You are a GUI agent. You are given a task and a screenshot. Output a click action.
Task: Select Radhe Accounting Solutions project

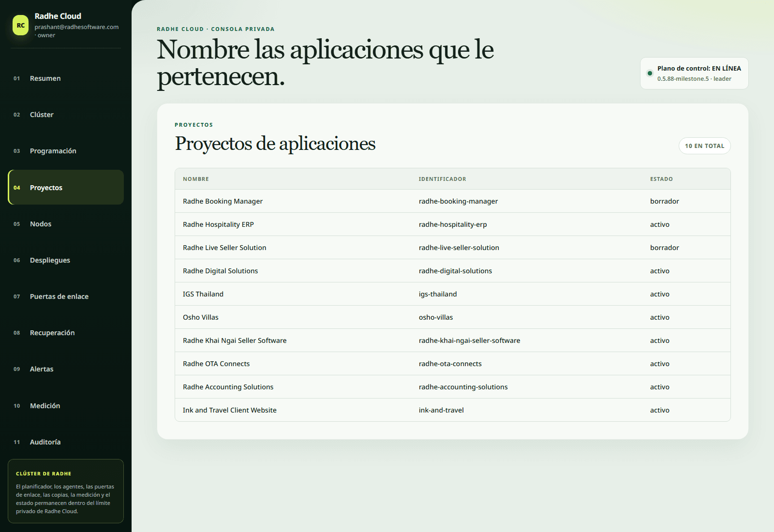point(453,387)
